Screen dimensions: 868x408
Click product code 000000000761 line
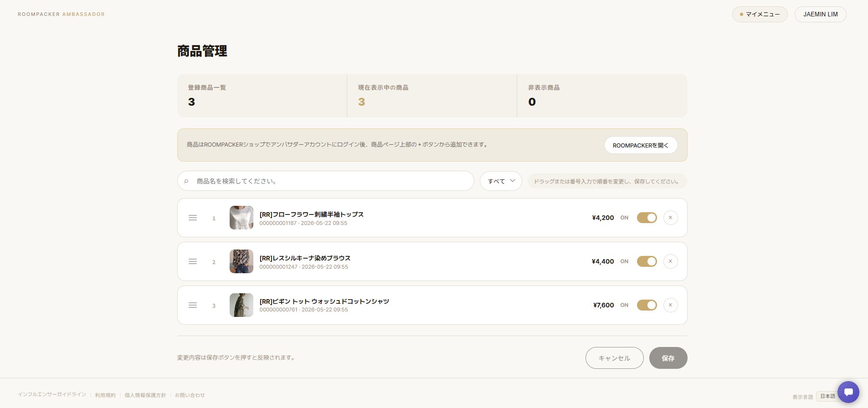click(x=304, y=310)
